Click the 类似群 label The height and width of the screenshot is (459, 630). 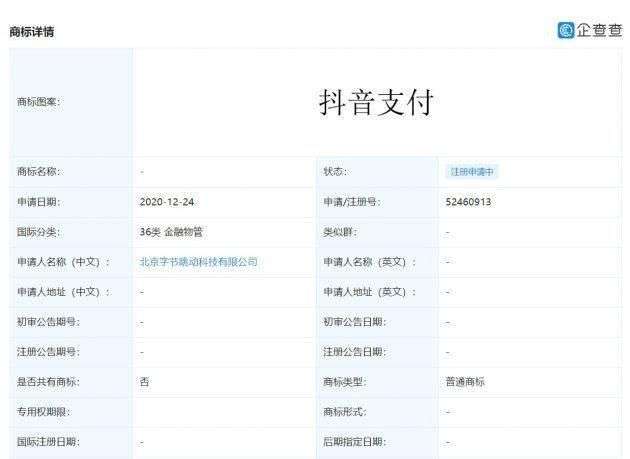pos(340,232)
